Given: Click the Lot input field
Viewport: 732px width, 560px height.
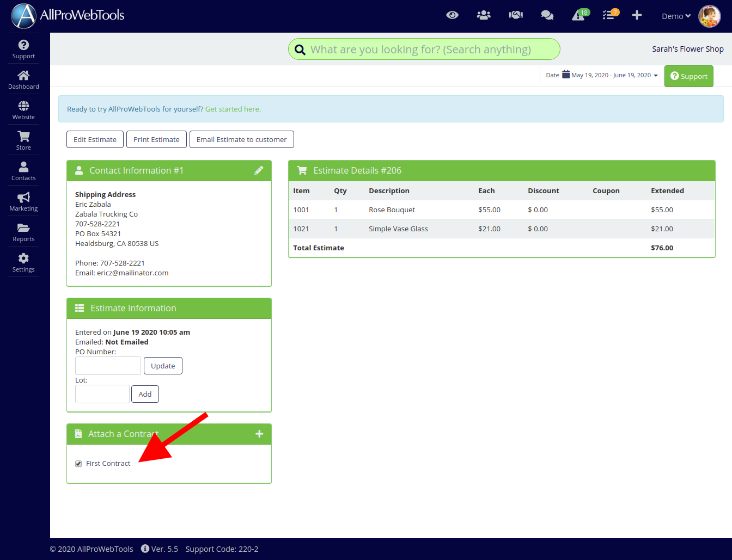Looking at the screenshot, I should [102, 394].
